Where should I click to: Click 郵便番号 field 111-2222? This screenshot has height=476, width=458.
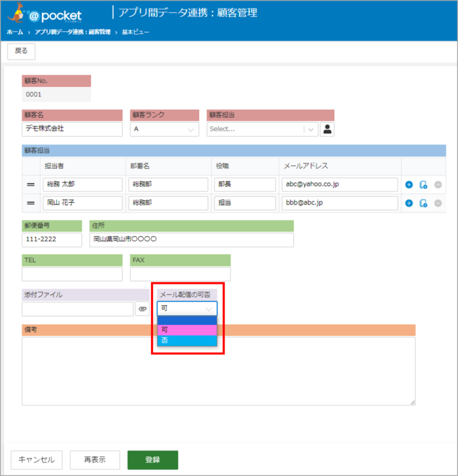[52, 239]
